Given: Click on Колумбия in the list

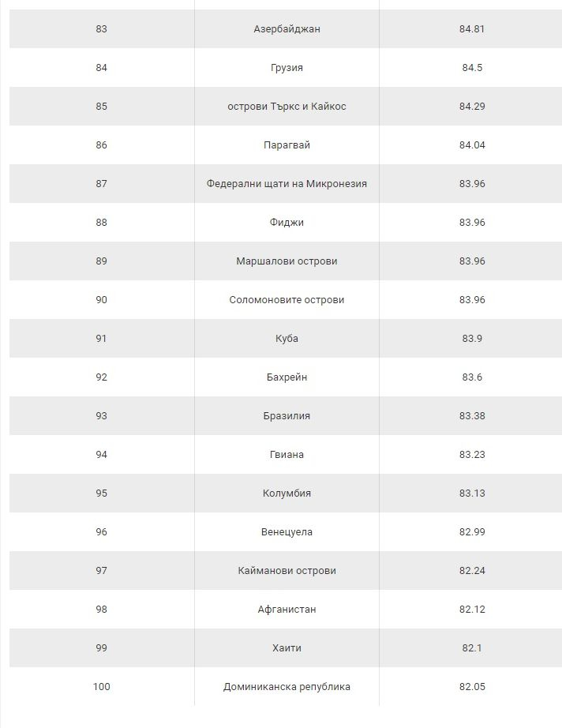Looking at the screenshot, I should click(x=287, y=493).
